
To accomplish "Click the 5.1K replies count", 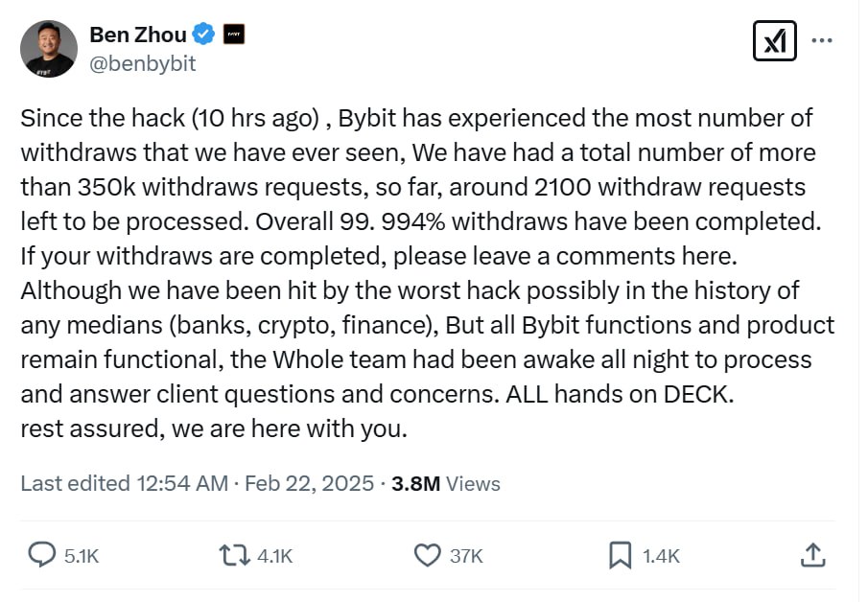I will pos(82,556).
